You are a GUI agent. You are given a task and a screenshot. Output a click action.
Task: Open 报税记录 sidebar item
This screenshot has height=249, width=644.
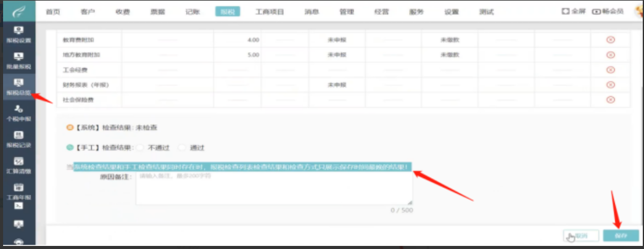pyautogui.click(x=19, y=139)
